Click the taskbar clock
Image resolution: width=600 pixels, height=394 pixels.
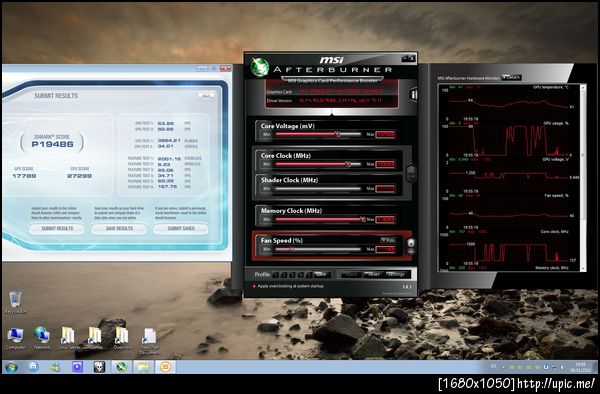(x=580, y=367)
